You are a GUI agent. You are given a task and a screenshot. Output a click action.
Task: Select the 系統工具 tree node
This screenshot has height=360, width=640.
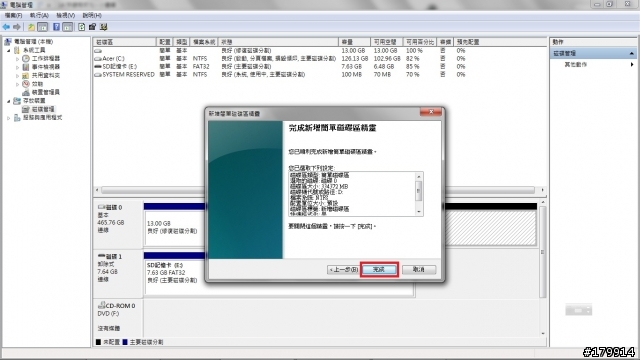tap(34, 50)
